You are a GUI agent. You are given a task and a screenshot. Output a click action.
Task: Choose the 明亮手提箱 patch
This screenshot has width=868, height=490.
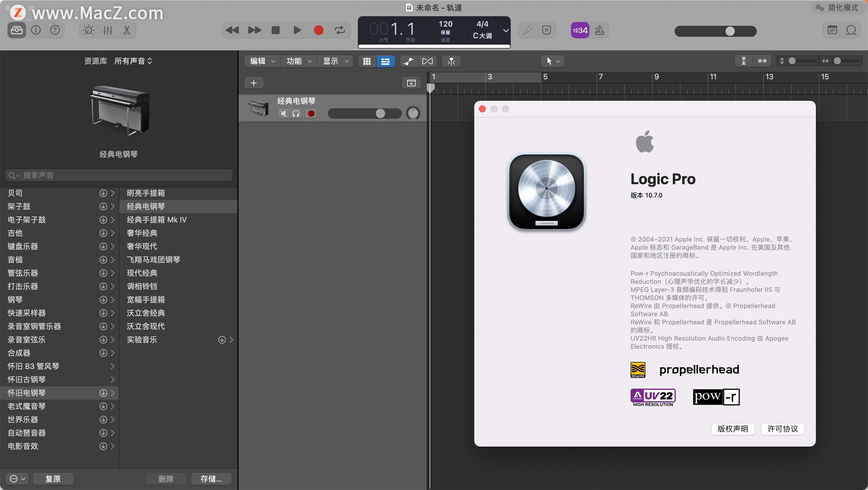pos(178,193)
